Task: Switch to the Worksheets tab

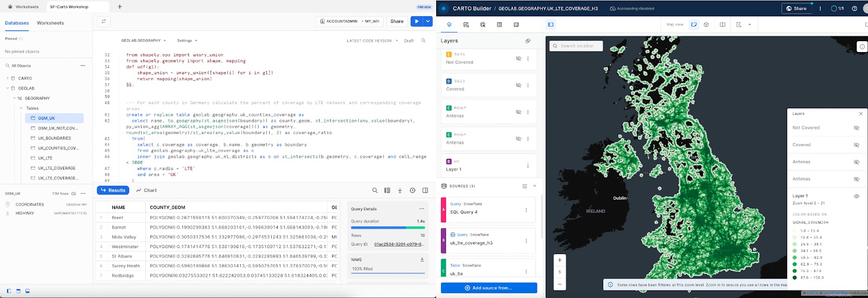Action: click(50, 23)
